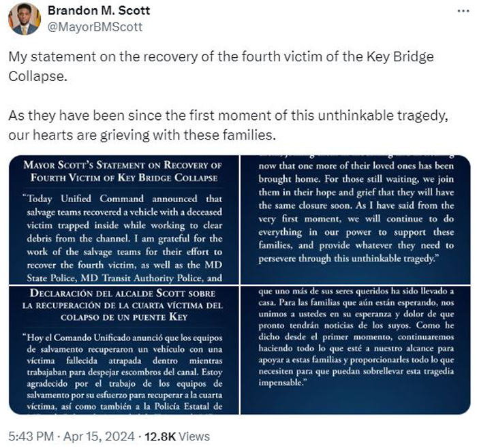Click the word Views beside 12.8K
This screenshot has height=448, width=477.
click(194, 436)
